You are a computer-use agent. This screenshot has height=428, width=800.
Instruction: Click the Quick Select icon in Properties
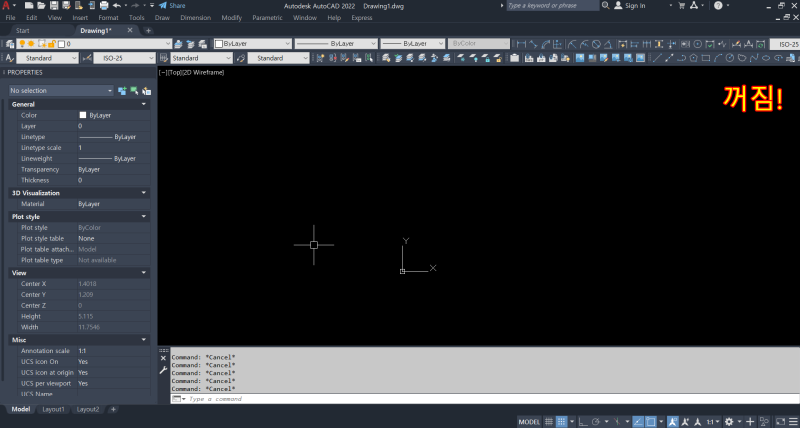point(146,91)
